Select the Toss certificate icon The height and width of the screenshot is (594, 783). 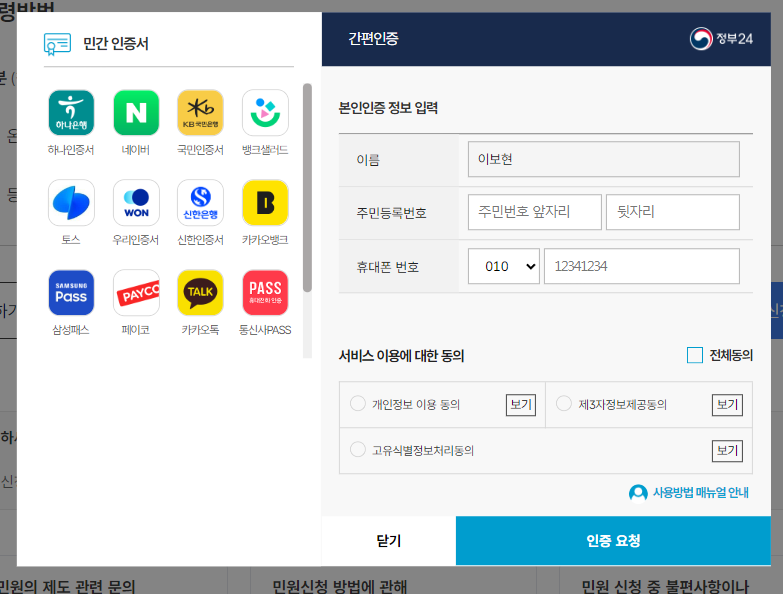click(x=71, y=203)
